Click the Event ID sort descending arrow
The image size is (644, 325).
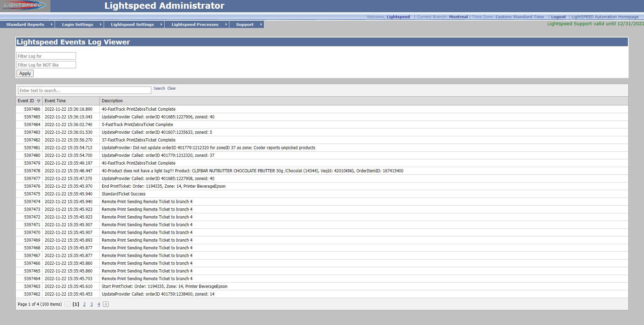(x=39, y=101)
